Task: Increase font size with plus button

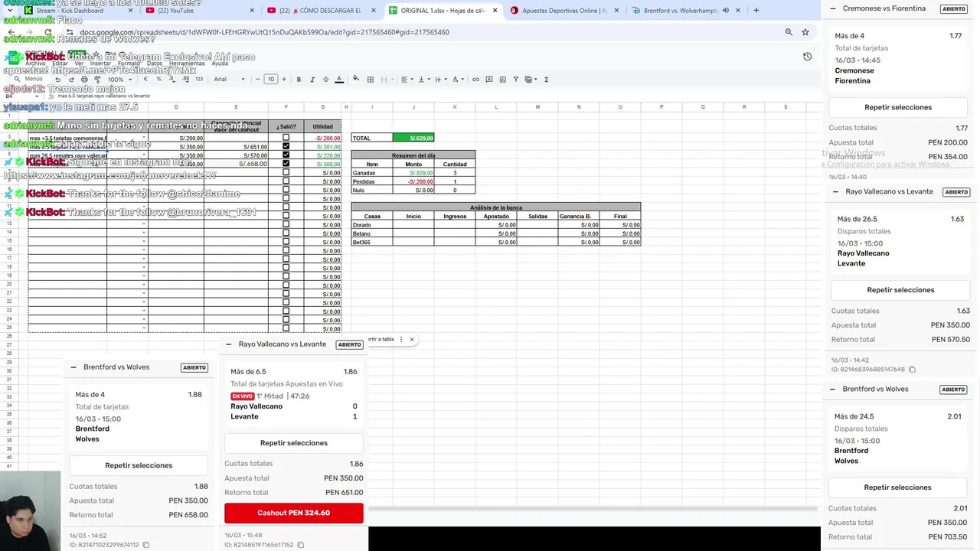Action: tap(284, 79)
